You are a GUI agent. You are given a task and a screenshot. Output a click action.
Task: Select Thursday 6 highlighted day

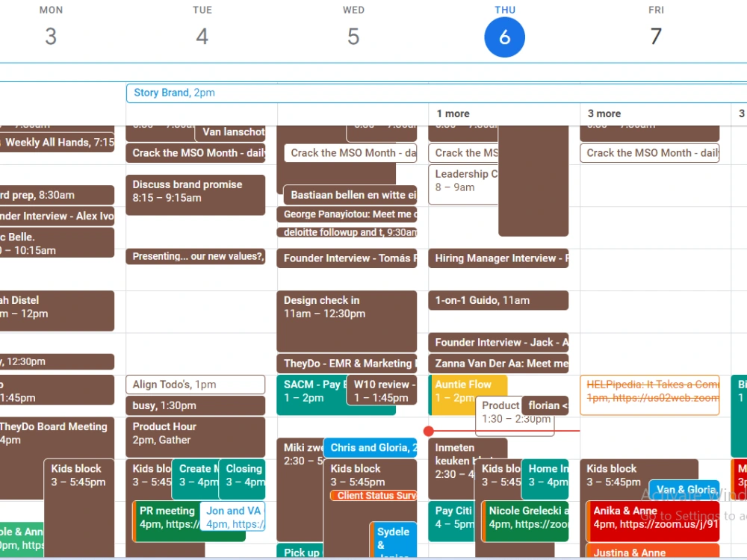pos(504,37)
